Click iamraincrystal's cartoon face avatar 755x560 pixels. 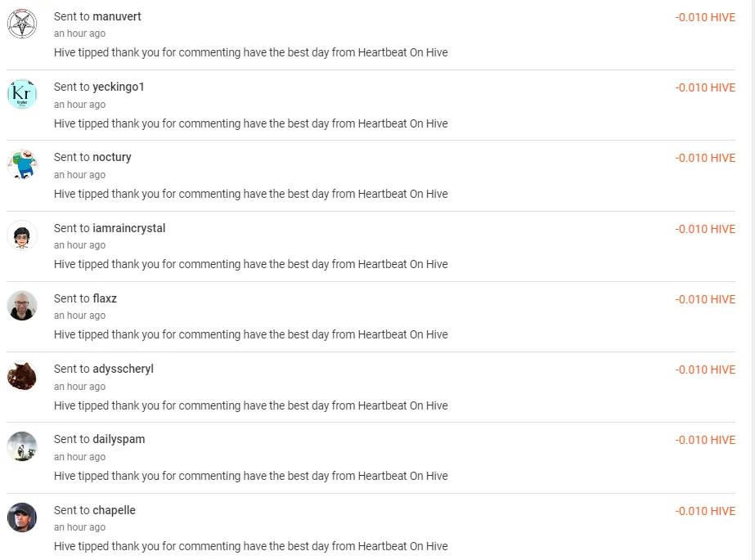click(x=22, y=235)
